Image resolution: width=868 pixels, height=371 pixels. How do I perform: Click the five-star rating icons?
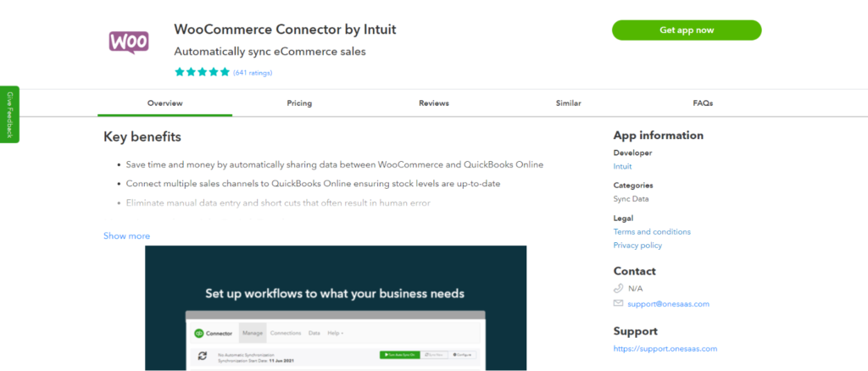tap(202, 72)
